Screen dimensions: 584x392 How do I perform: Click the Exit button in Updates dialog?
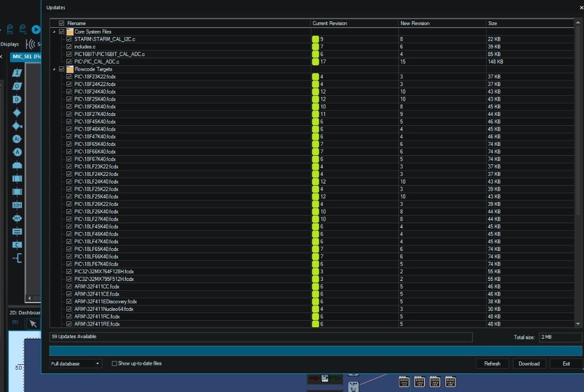[x=566, y=364]
